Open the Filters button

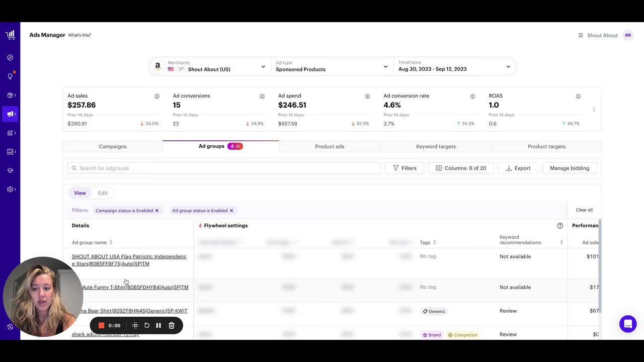[x=405, y=168]
